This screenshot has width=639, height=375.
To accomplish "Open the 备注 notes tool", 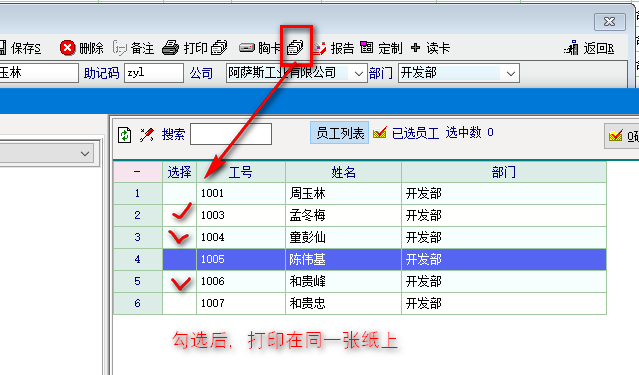I will 134,48.
